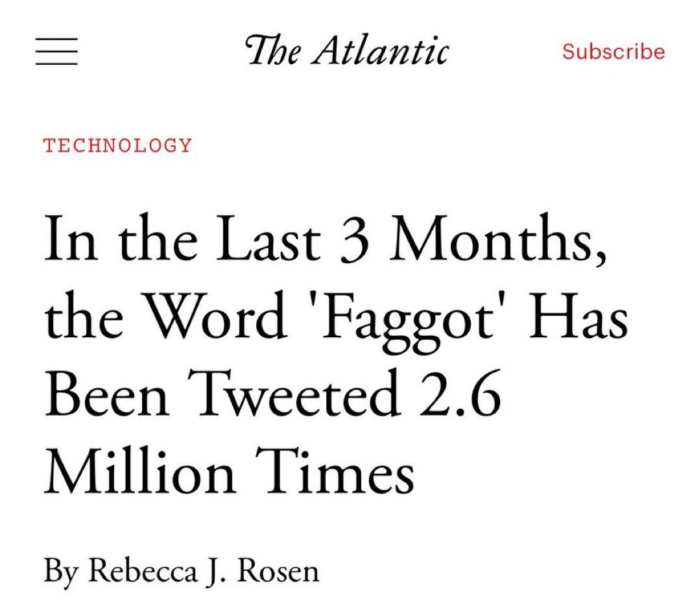Go to The Atlantic homepage logo

[x=347, y=51]
